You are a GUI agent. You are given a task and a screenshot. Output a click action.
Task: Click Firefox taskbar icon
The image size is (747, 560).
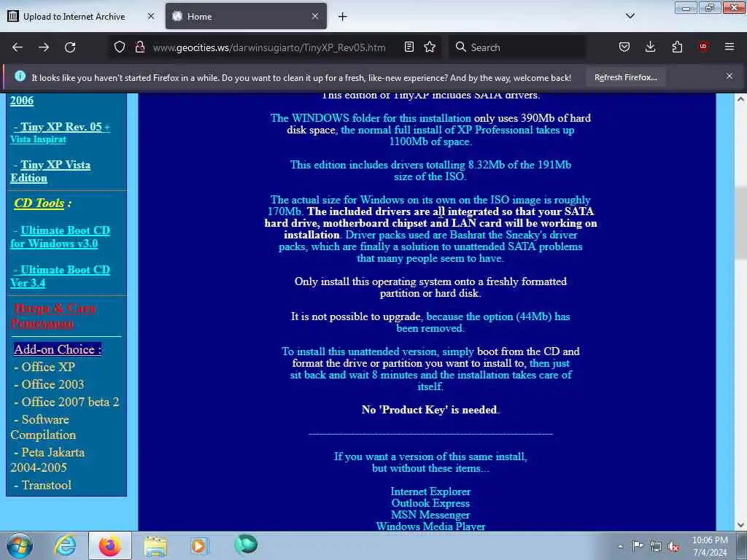coord(110,545)
